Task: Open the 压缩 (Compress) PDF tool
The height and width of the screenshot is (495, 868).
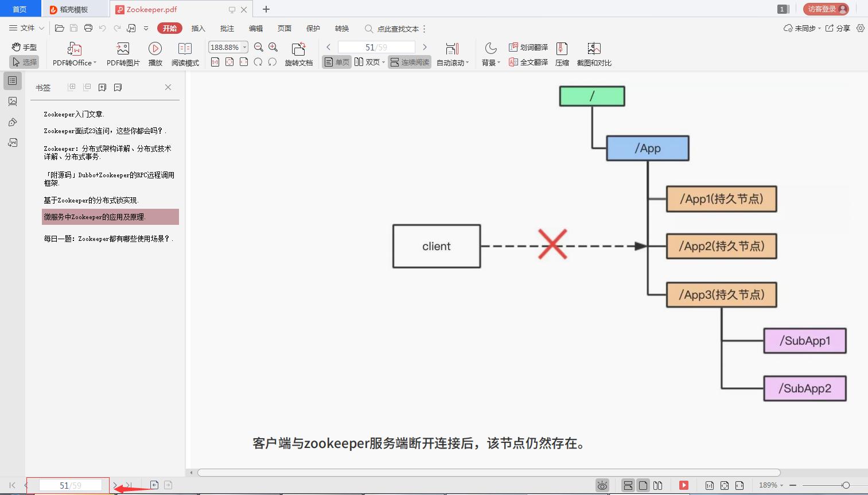Action: click(562, 53)
